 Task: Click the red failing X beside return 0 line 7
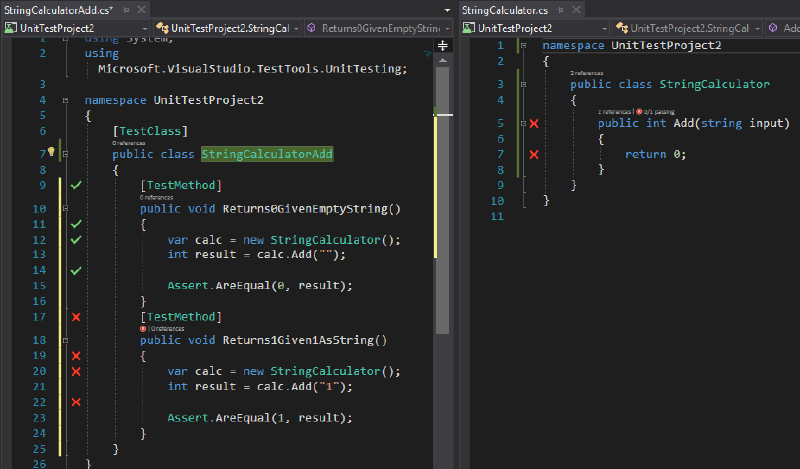pyautogui.click(x=534, y=154)
